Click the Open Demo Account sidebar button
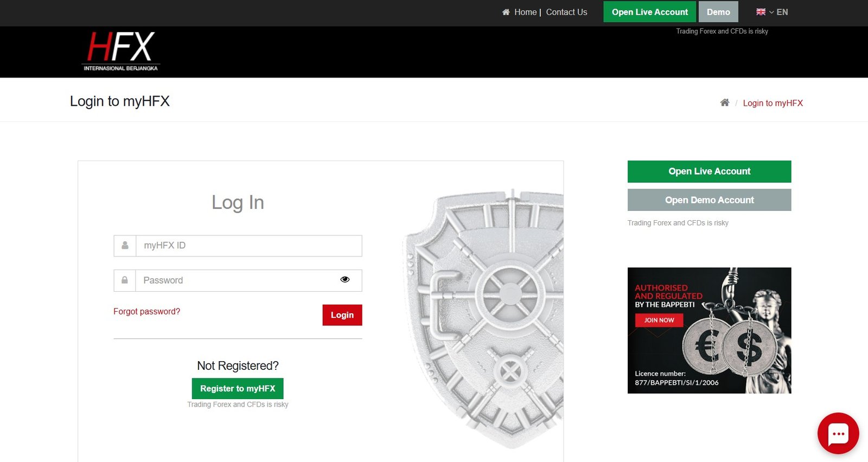This screenshot has height=462, width=868. tap(709, 200)
